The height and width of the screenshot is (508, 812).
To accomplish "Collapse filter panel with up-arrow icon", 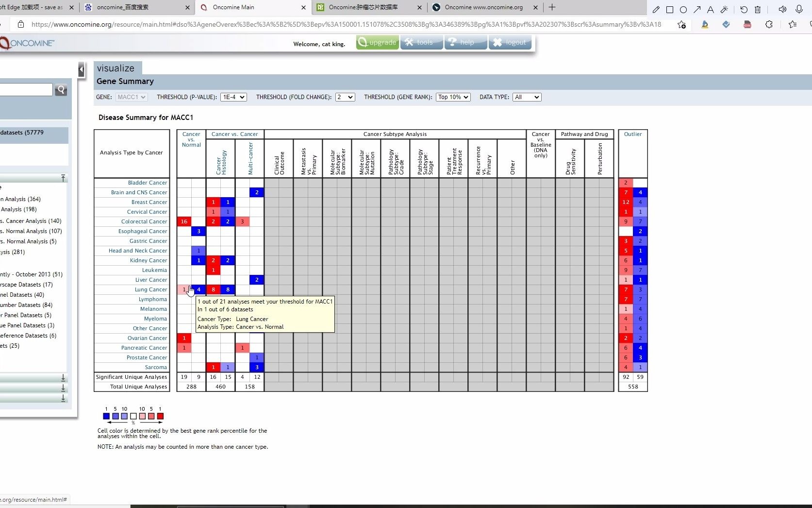I will tap(63, 178).
